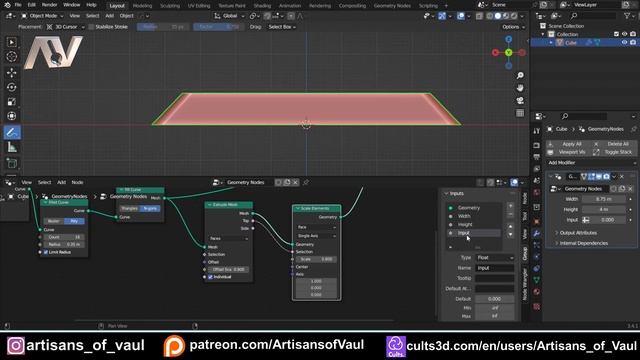Click the Blender logo icon in menu bar
Screen dimensions: 640x360
(x=7, y=5)
